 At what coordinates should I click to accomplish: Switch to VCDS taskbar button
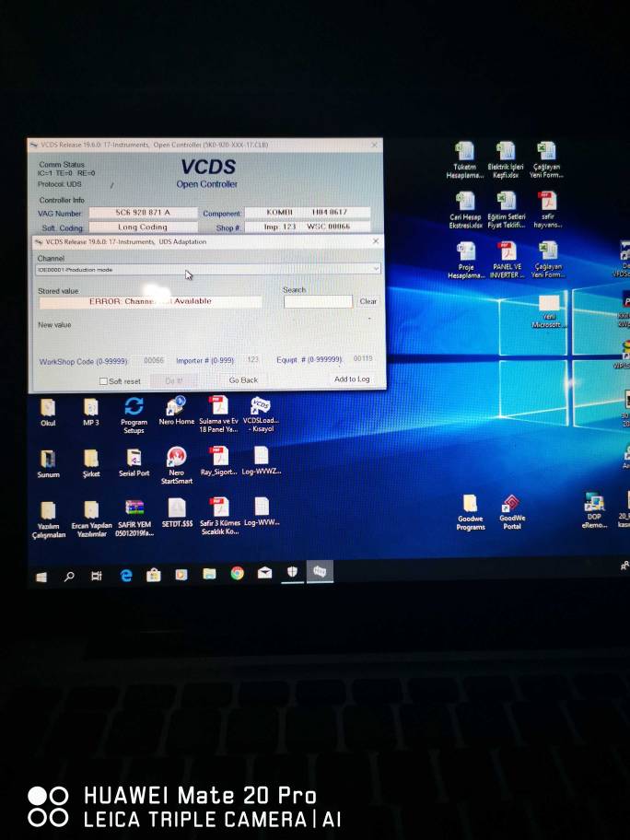click(x=320, y=572)
